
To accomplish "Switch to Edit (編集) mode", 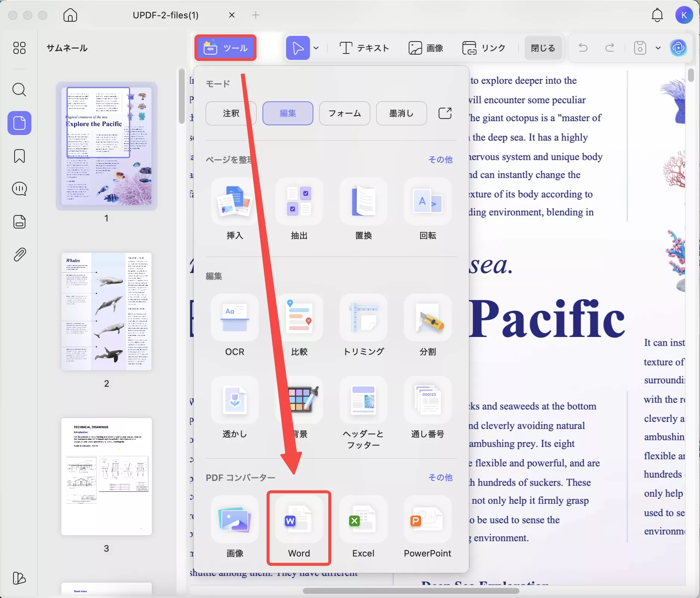I will [288, 113].
